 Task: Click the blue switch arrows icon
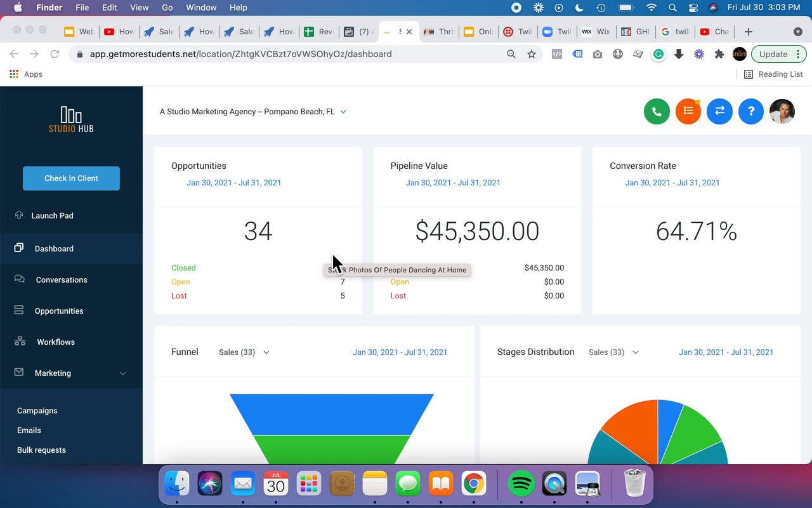tap(719, 111)
